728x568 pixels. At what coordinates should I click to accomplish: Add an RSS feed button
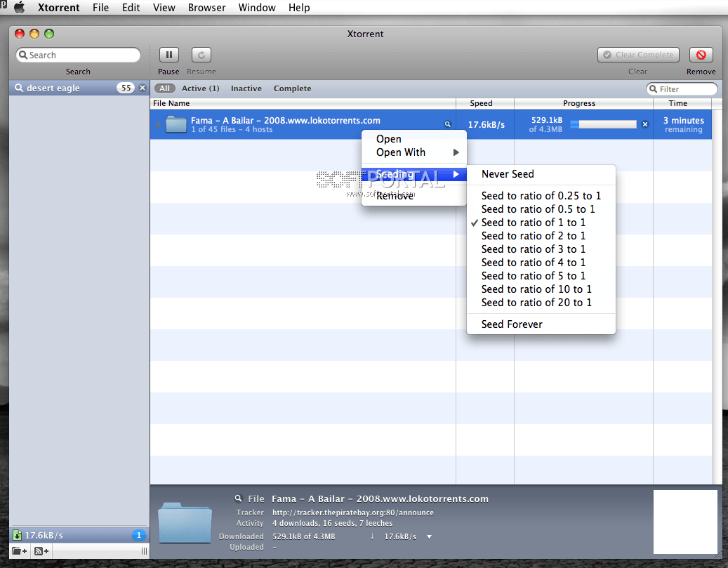[41, 551]
